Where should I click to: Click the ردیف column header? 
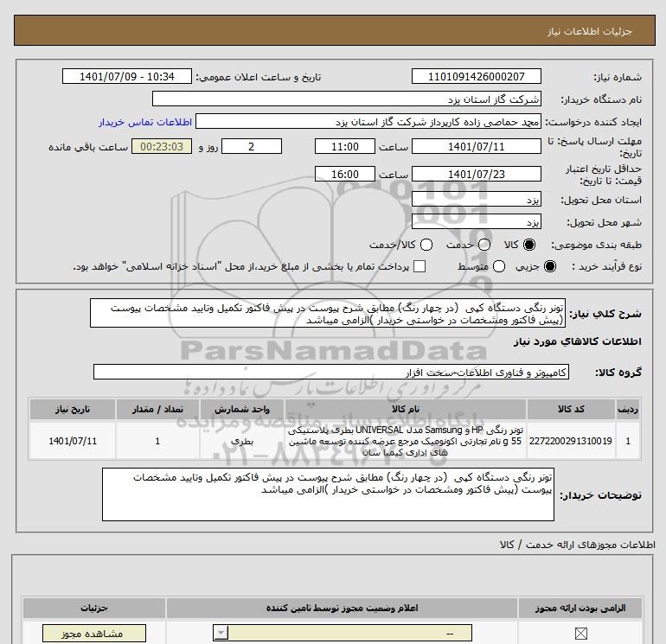point(628,409)
